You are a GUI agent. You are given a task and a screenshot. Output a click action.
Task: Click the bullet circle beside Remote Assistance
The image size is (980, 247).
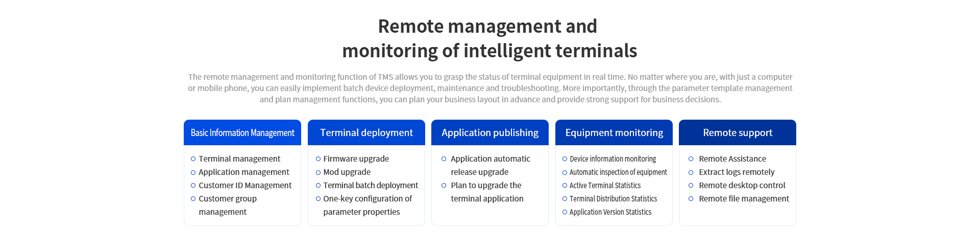691,159
